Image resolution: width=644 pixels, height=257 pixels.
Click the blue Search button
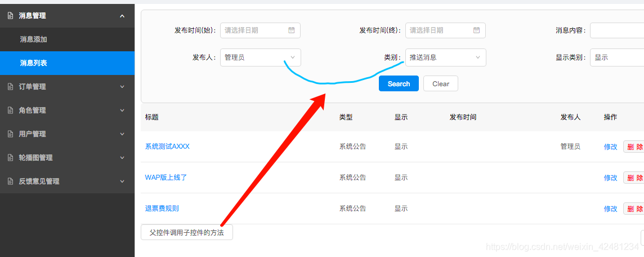(x=399, y=83)
